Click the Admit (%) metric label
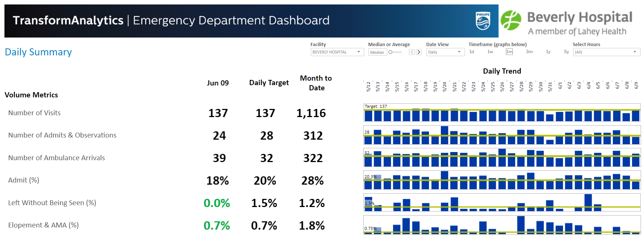 [23, 180]
